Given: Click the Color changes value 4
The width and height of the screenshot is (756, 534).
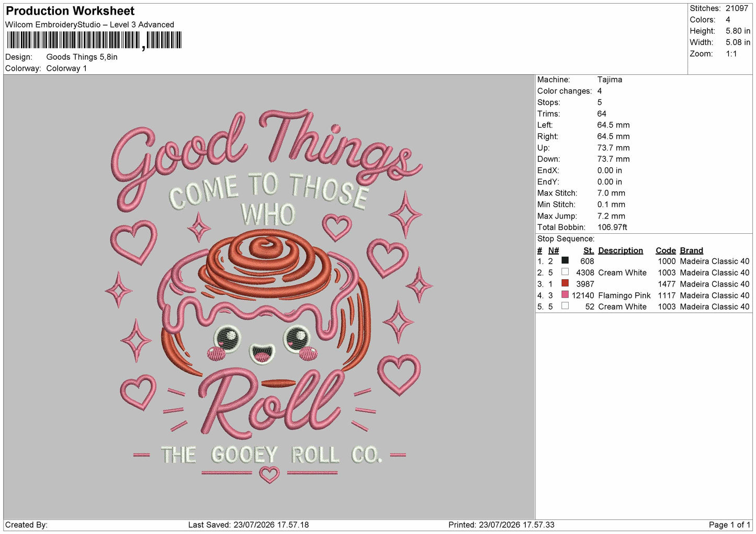Looking at the screenshot, I should coord(600,91).
